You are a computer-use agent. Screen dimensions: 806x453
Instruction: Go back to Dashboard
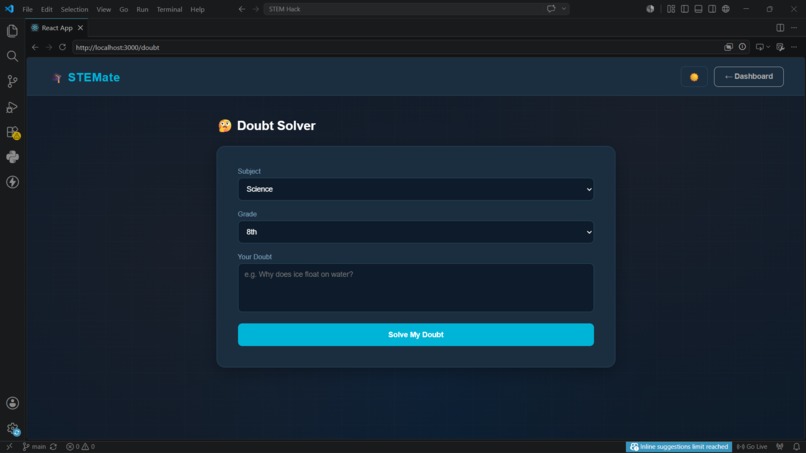click(748, 77)
